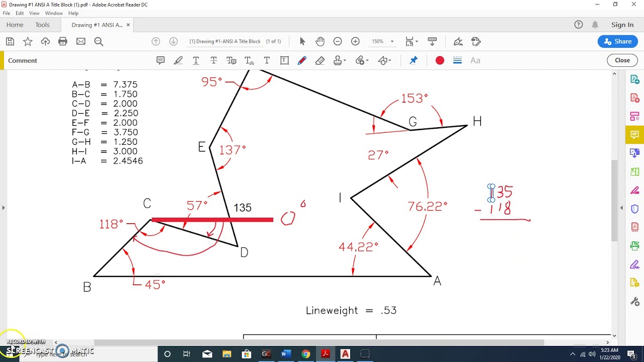Click the vertical scrollbar thumb

[614, 200]
